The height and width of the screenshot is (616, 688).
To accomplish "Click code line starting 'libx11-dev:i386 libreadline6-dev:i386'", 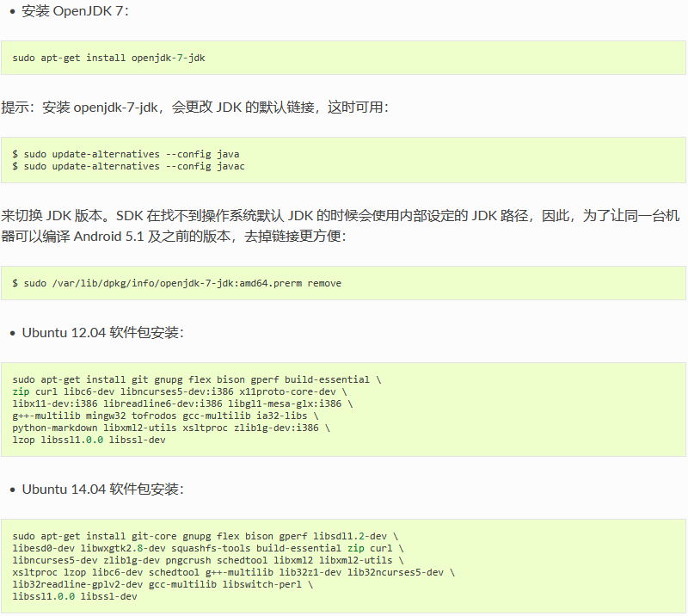I will pos(182,403).
